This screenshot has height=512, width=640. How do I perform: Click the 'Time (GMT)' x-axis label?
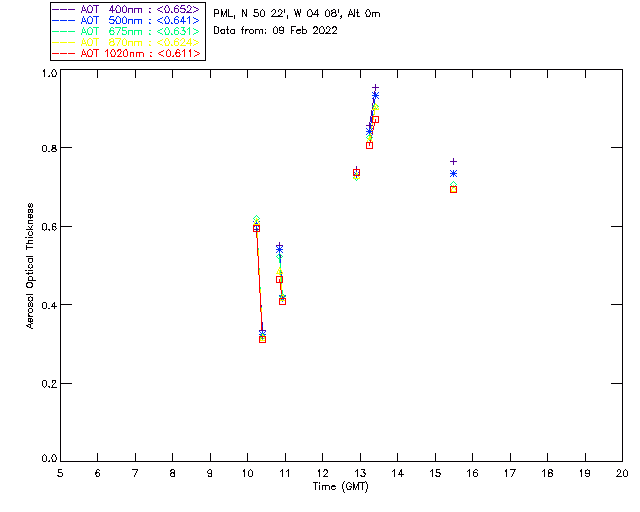click(341, 487)
